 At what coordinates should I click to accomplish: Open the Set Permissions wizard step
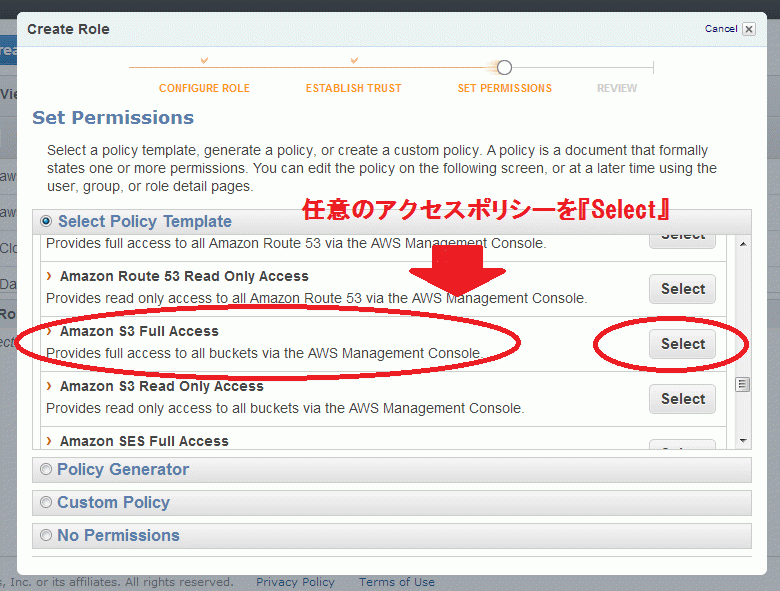[504, 88]
